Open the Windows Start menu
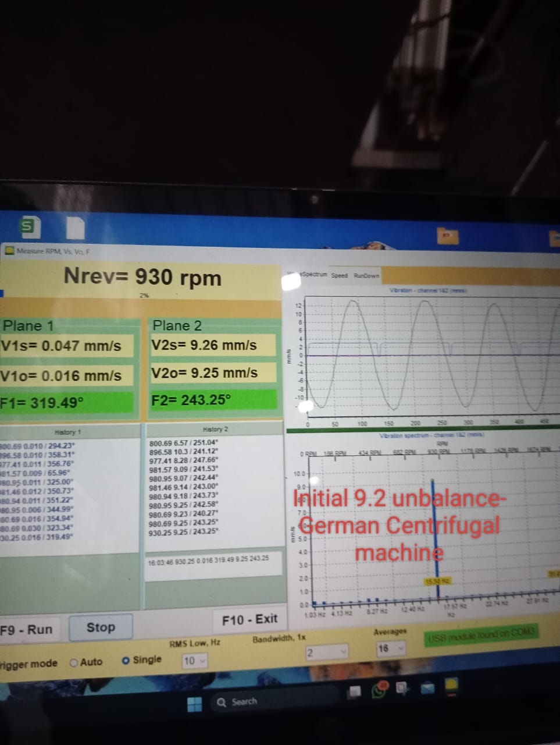This screenshot has height=745, width=560. (x=194, y=704)
